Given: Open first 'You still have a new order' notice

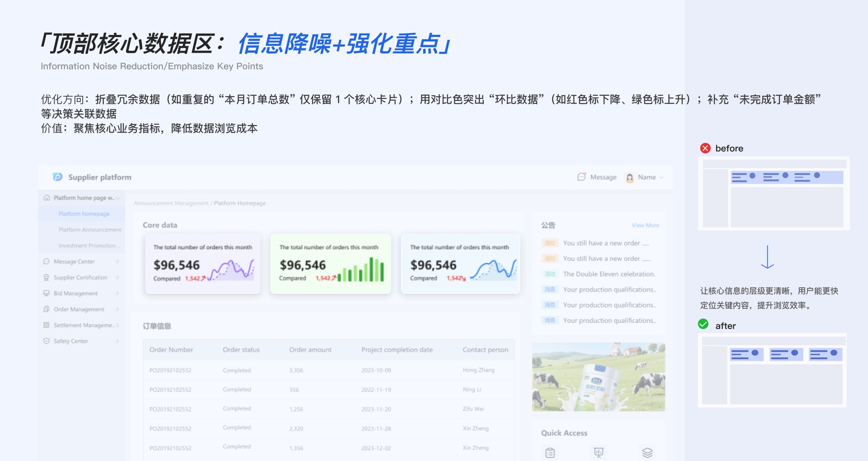Looking at the screenshot, I should coord(606,243).
